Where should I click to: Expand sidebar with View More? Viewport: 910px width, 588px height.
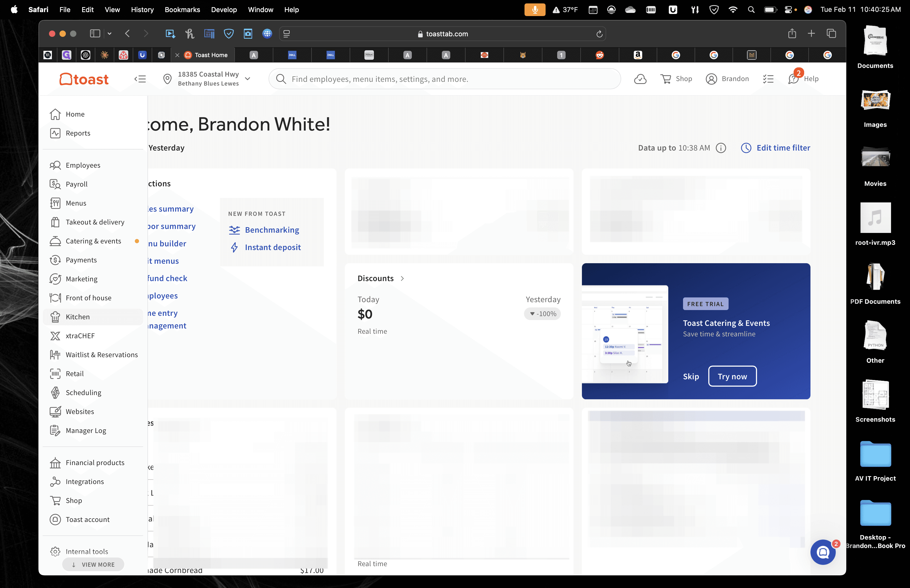tap(93, 564)
